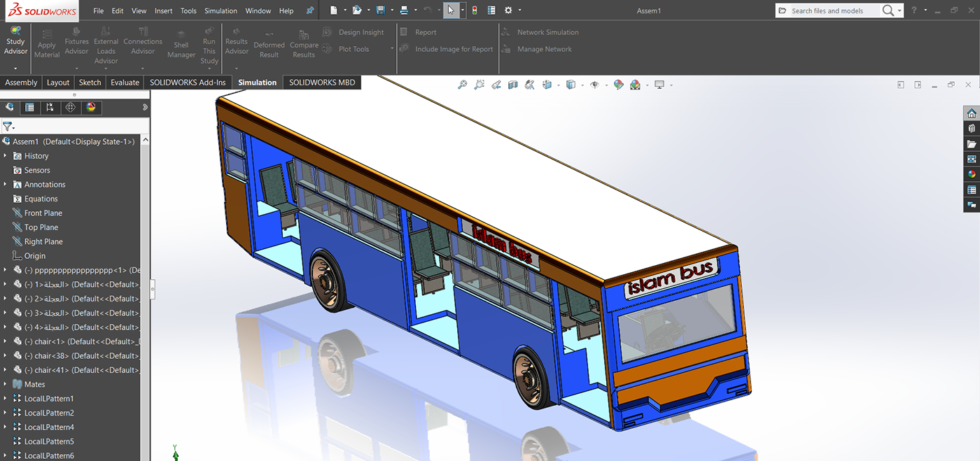Switch to the Evaluate tab
Image resolution: width=980 pixels, height=461 pixels.
(125, 83)
